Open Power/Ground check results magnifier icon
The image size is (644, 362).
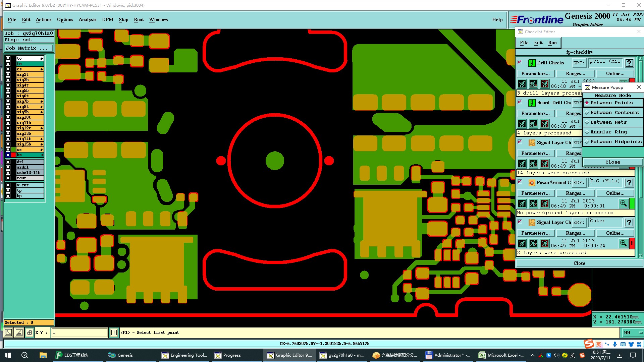coord(623,203)
